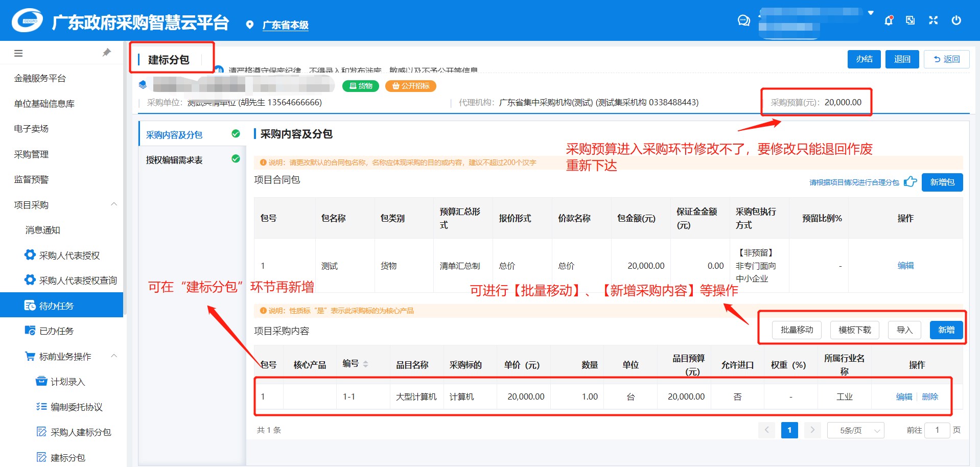Click 删除 link for 大型计算机 row

(929, 396)
